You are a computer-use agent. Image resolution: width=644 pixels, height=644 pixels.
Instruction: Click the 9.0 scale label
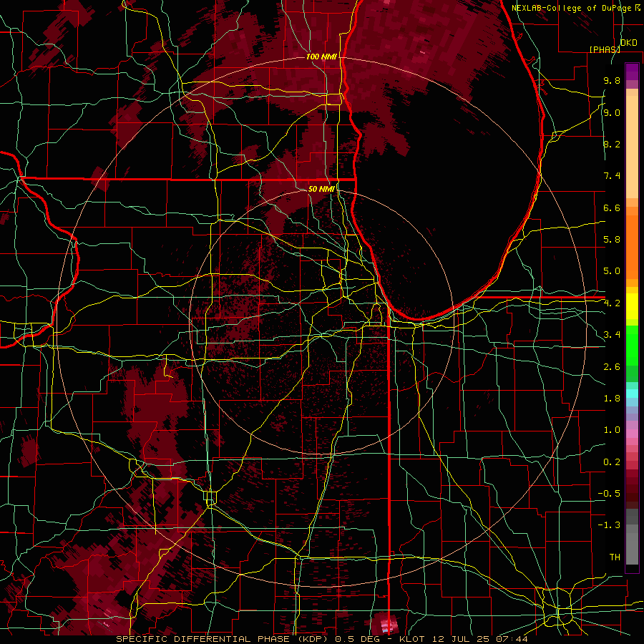(612, 113)
